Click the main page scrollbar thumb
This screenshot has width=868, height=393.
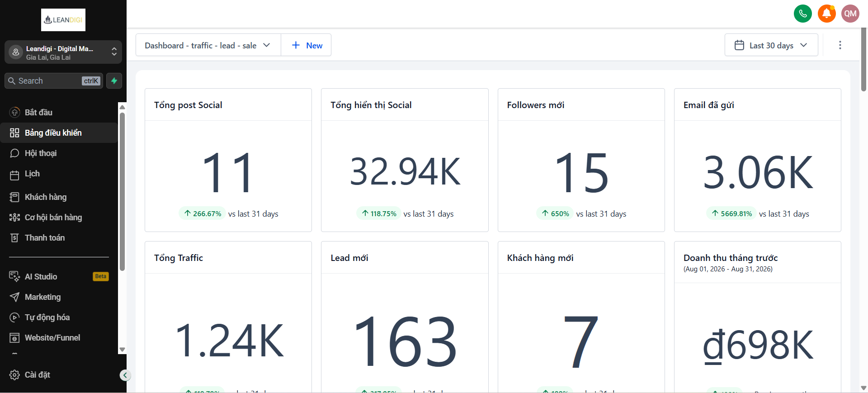tap(863, 59)
